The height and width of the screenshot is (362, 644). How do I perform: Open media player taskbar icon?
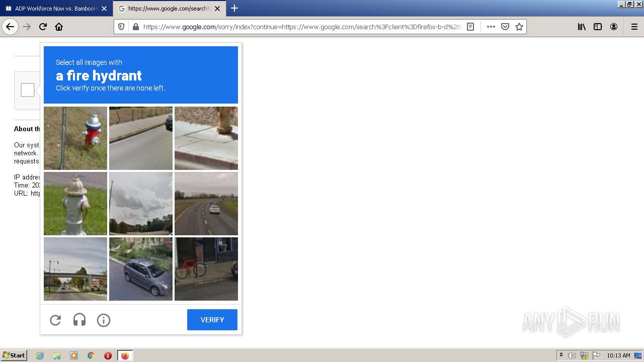(74, 355)
